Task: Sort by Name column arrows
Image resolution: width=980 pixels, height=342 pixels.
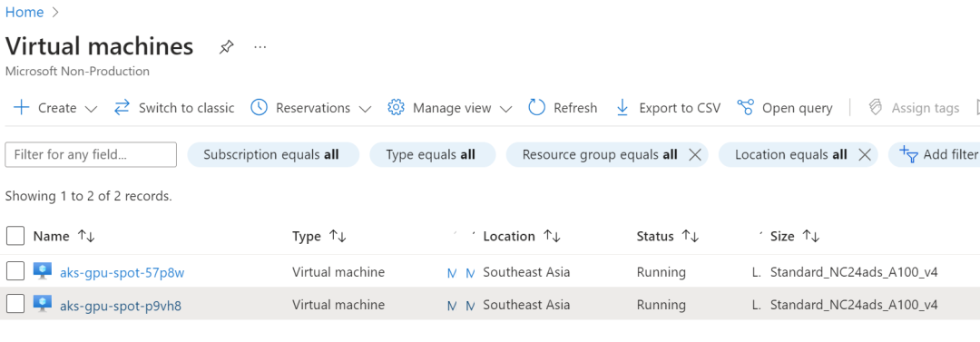Action: tap(86, 236)
